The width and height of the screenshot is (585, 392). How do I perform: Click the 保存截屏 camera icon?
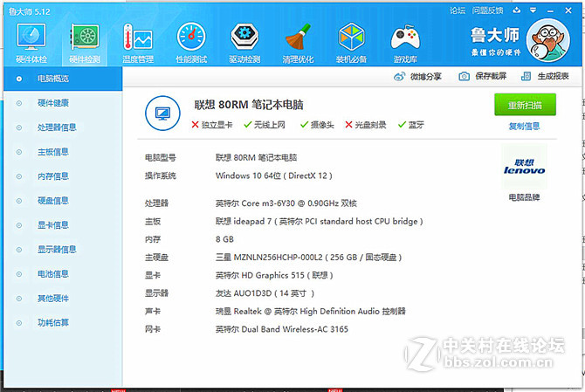(465, 77)
